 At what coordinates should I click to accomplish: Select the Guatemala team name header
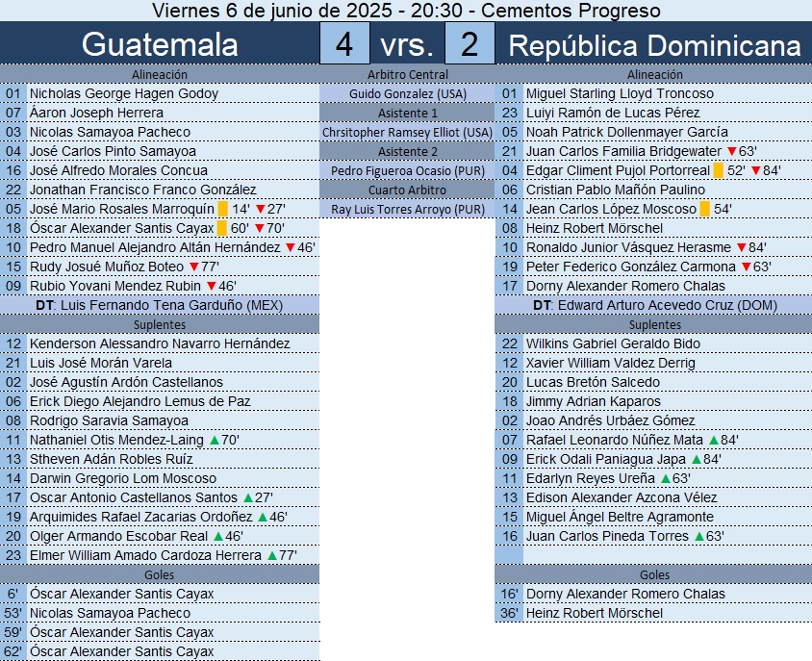point(160,44)
